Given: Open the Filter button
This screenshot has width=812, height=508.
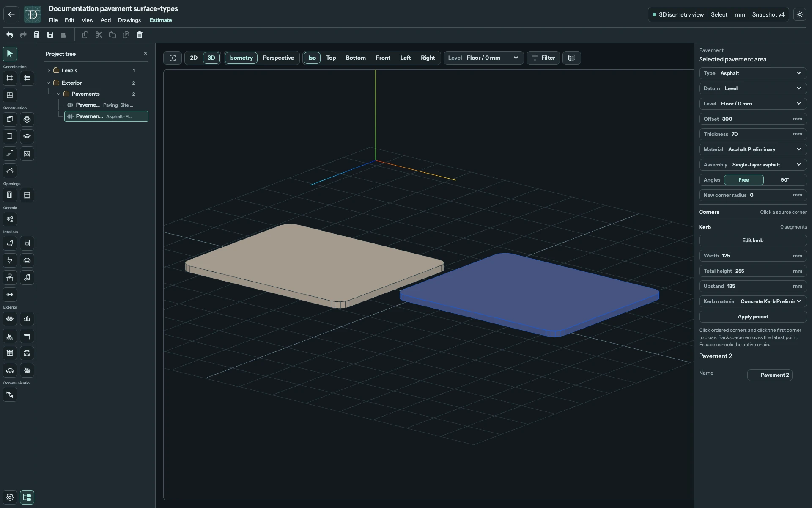Looking at the screenshot, I should 543,58.
